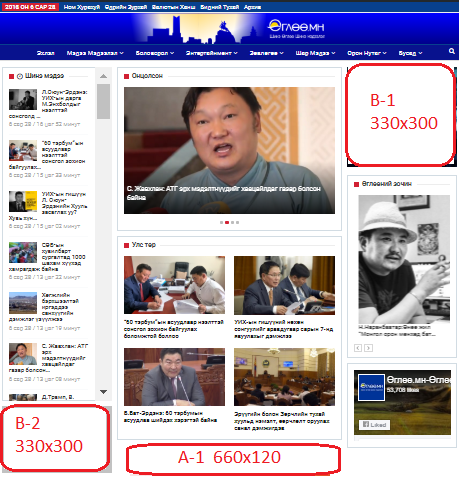459x480 pixels.
Task: Expand the Мэдээ Мэдээлэл menu
Action: click(95, 53)
